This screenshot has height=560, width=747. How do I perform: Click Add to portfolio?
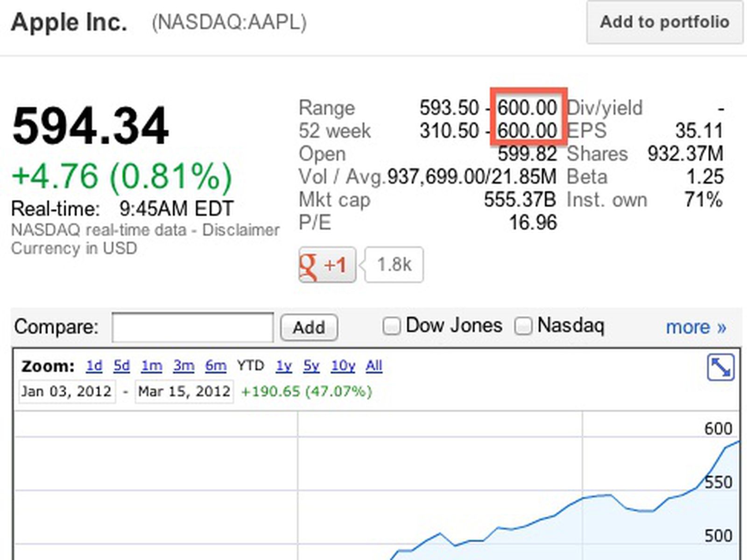tap(663, 22)
